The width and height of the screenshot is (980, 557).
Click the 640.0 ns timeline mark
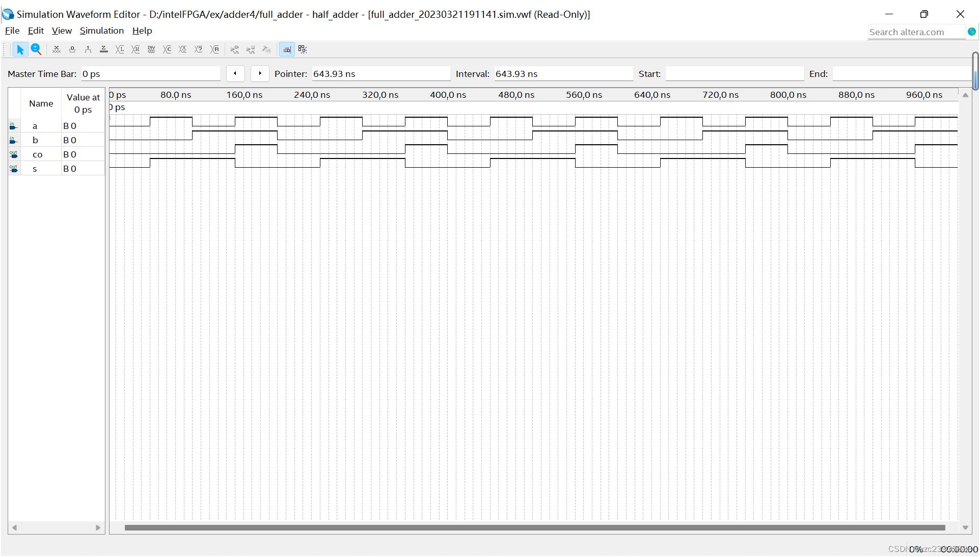[x=652, y=95]
